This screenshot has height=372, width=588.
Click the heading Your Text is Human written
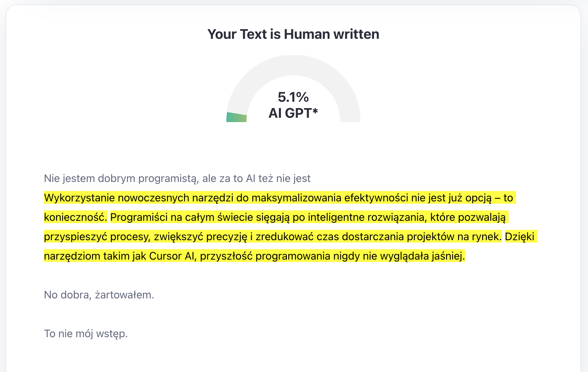293,34
